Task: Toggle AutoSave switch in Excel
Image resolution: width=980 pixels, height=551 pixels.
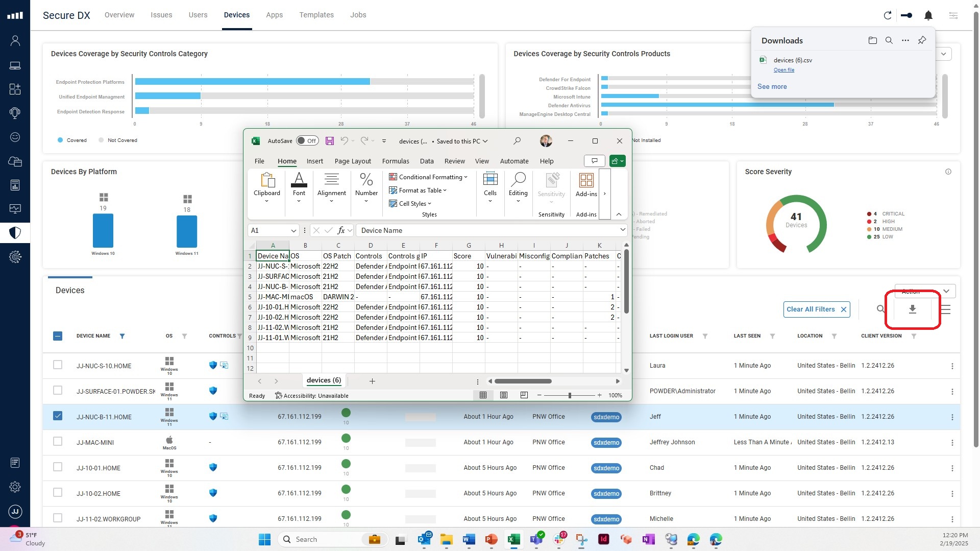Action: tap(307, 141)
